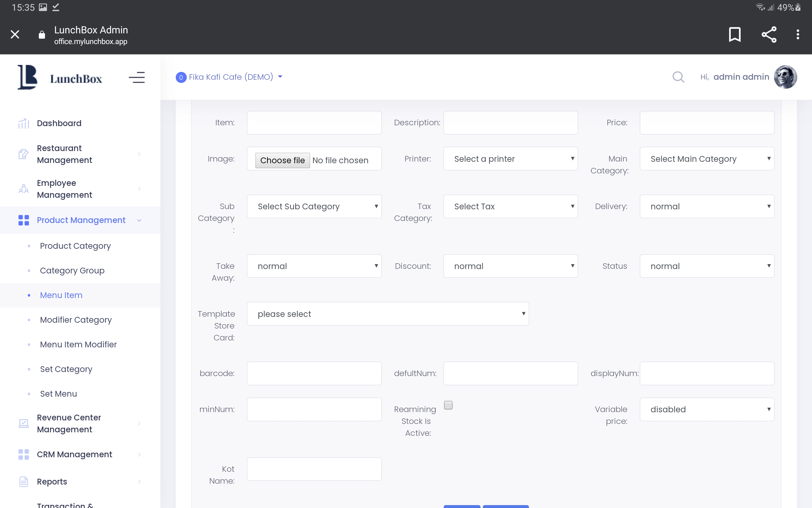The image size is (812, 508).
Task: Open the Variable price dropdown
Action: [x=706, y=409]
